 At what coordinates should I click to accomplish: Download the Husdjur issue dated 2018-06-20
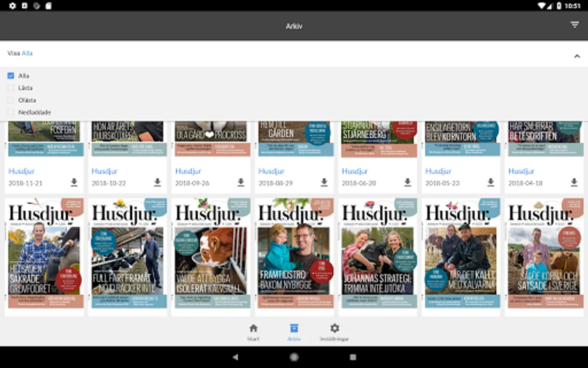coord(408,182)
